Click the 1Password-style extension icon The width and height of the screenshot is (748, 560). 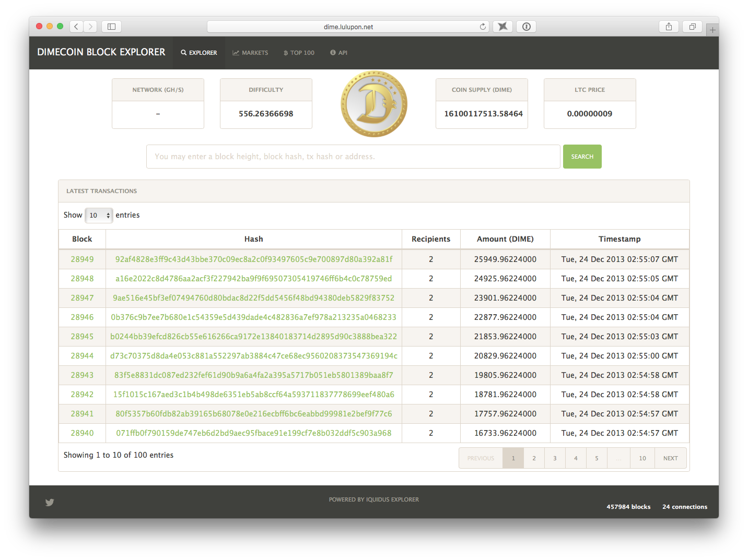click(x=527, y=27)
